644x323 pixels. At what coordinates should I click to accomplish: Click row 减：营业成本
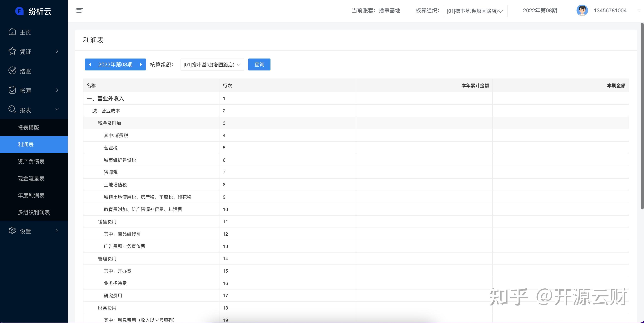point(356,111)
